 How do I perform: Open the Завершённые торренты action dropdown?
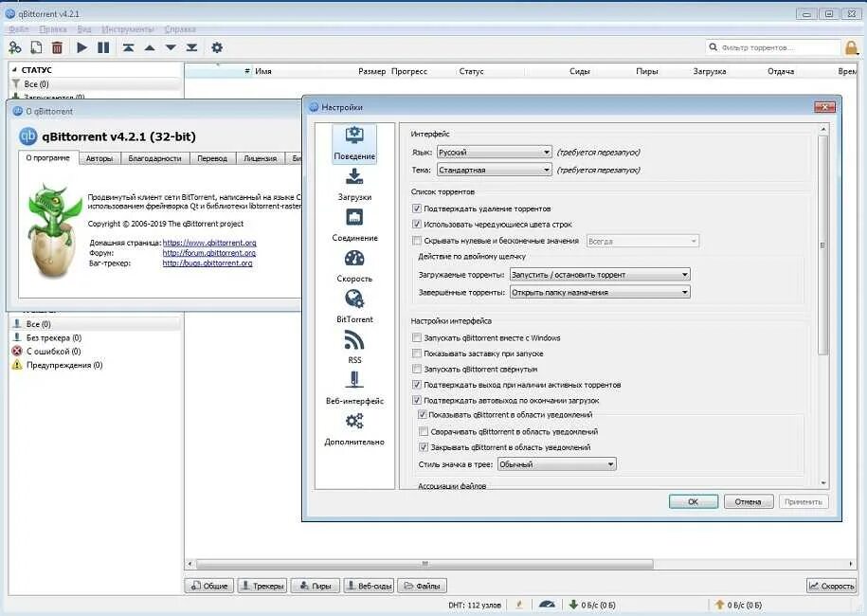pos(600,292)
